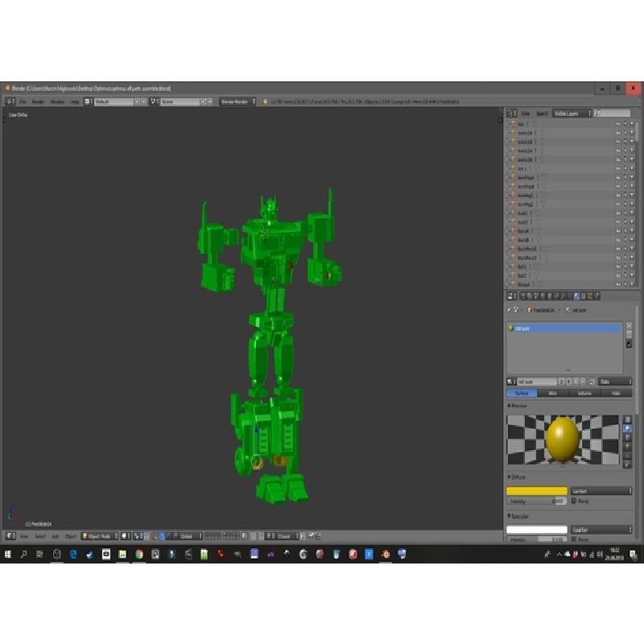Select the cube material preview shape
Screen dimensions: 644x644
pyautogui.click(x=627, y=437)
